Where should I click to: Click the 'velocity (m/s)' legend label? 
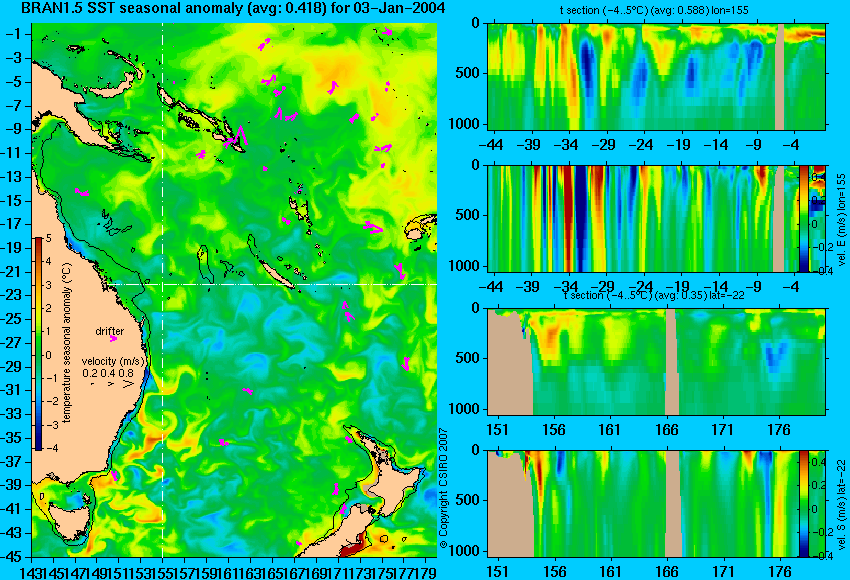point(113,361)
